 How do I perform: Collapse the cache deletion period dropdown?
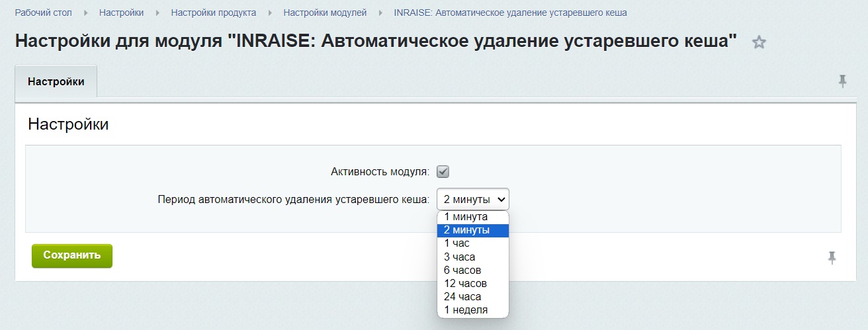(x=472, y=199)
